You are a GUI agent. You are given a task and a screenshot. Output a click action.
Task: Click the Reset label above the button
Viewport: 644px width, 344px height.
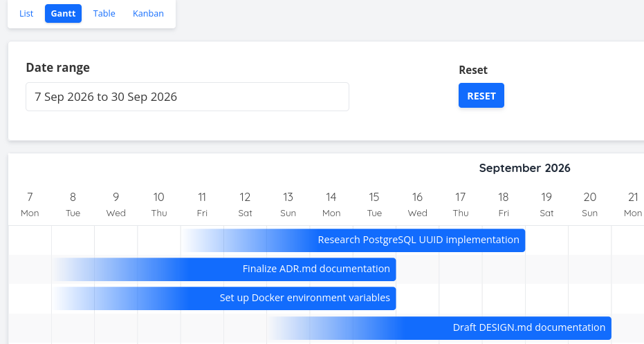[473, 70]
